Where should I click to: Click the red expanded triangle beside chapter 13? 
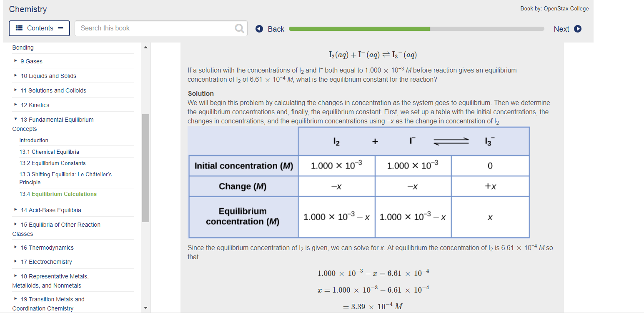tap(16, 119)
